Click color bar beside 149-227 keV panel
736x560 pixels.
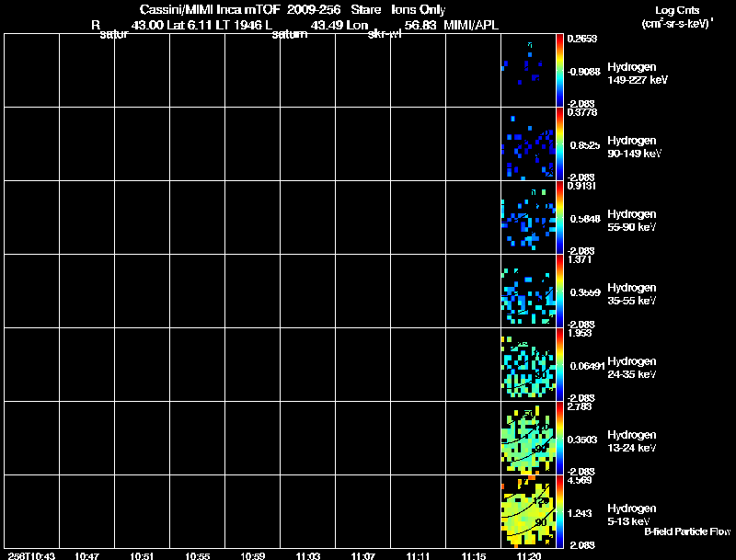(559, 71)
